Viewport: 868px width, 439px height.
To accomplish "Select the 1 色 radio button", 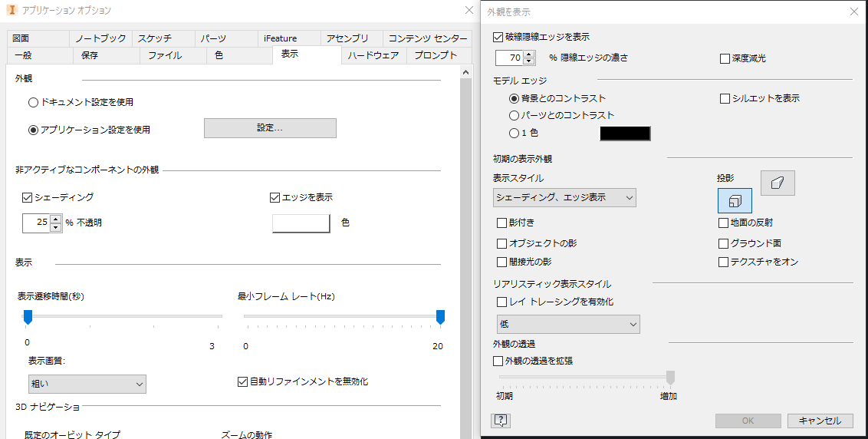I will tap(514, 133).
